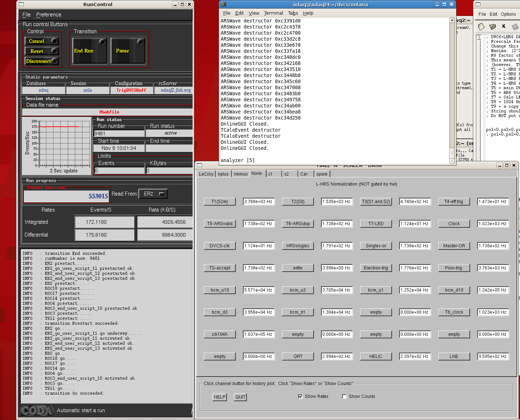
Task: Click the Pion-trig. channel button
Action: (x=454, y=268)
